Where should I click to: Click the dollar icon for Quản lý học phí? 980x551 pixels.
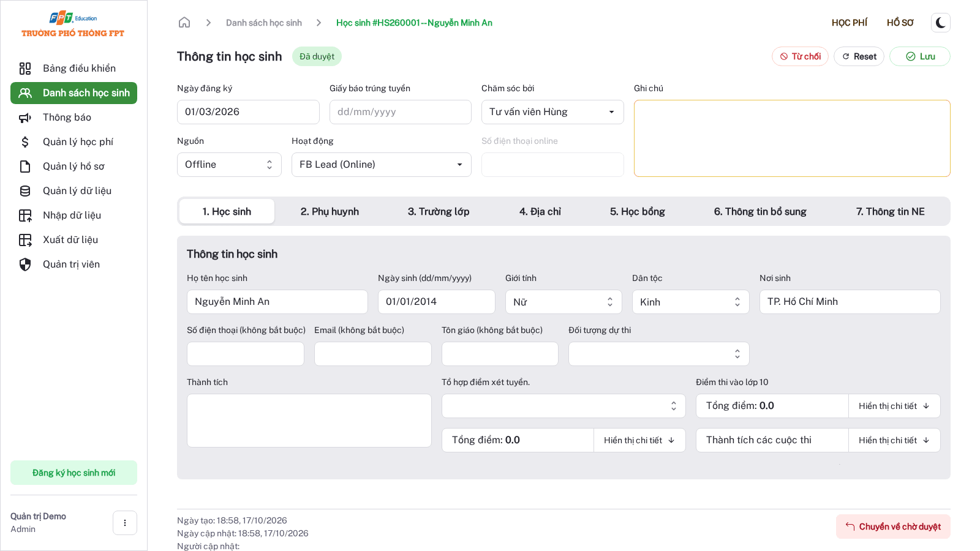pos(25,142)
